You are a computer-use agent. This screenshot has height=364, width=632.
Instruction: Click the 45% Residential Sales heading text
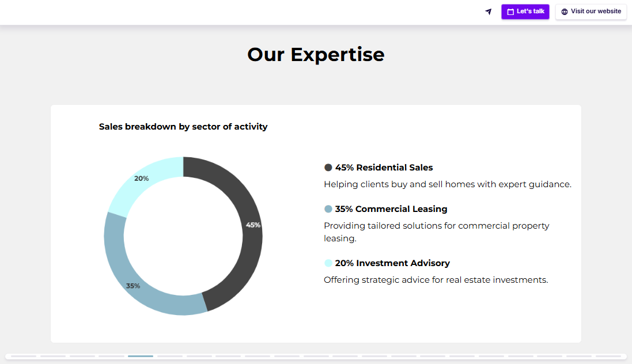tap(384, 167)
